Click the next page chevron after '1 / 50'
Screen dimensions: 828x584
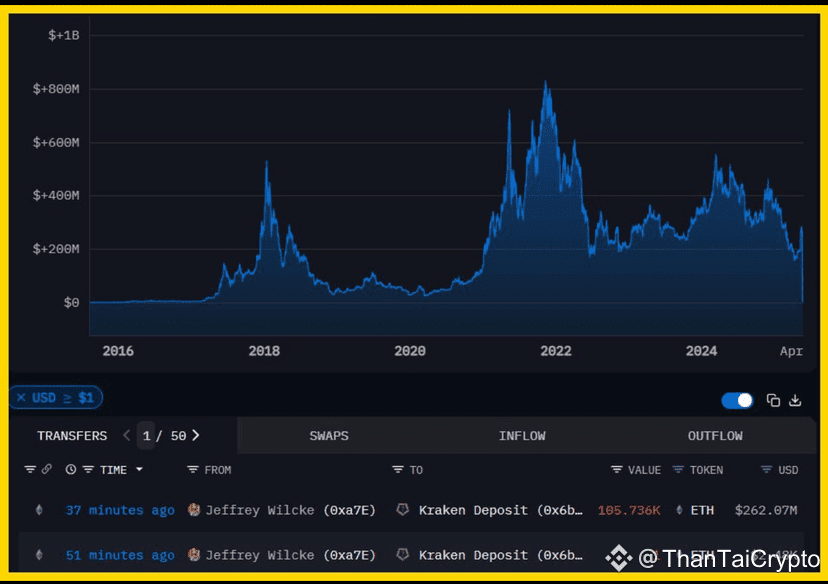(196, 435)
